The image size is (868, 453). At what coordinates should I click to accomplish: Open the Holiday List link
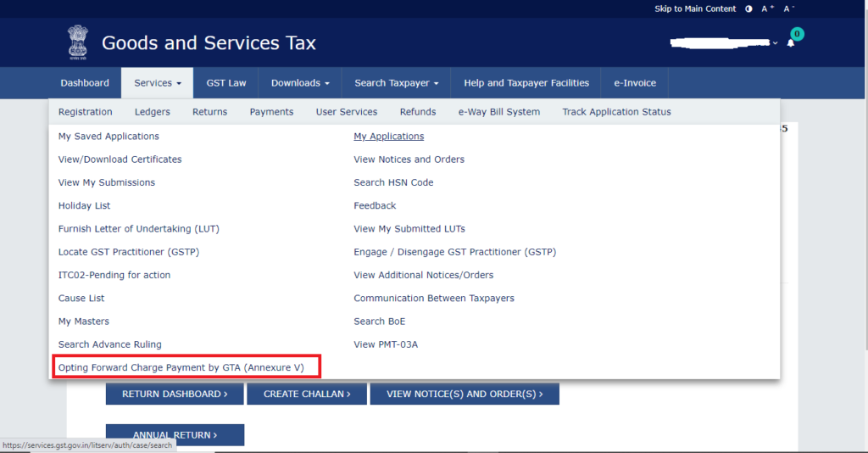[x=84, y=205]
